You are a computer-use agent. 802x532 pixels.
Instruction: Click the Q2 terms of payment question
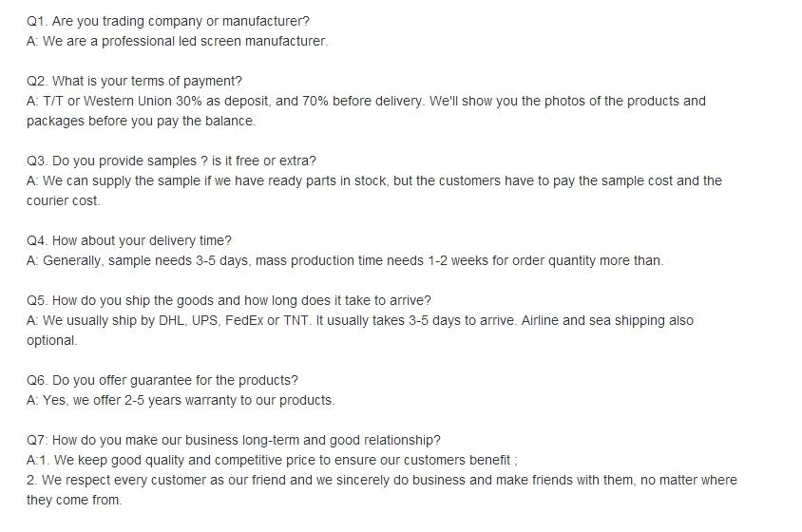134,82
